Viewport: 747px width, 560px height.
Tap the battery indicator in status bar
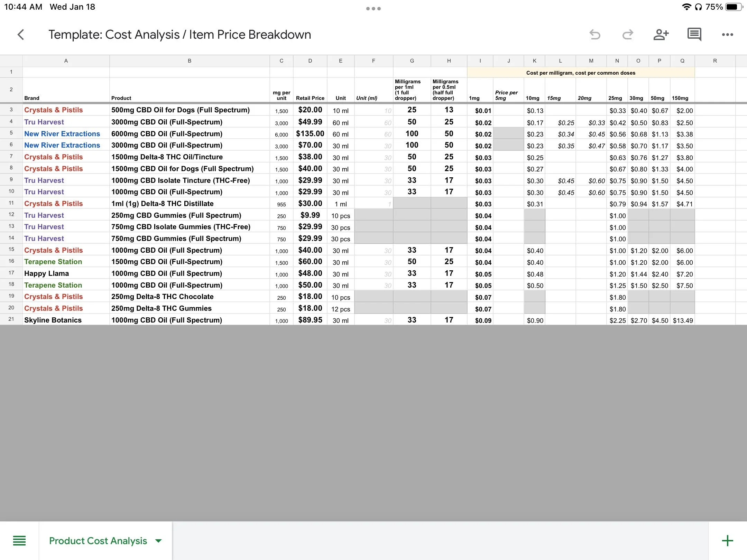(x=734, y=7)
